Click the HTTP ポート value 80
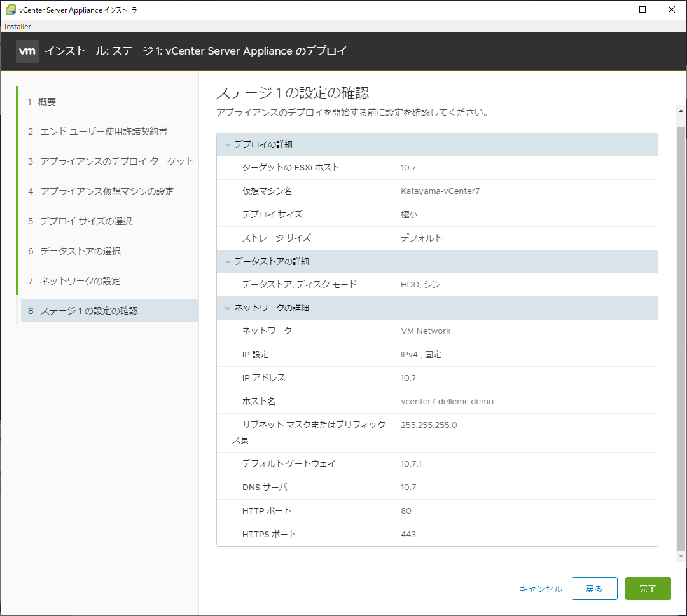 (406, 511)
